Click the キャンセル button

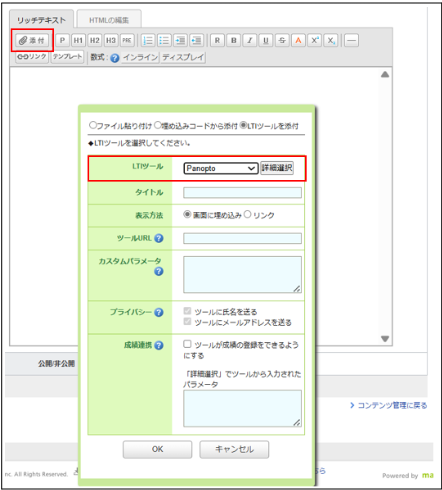(234, 449)
